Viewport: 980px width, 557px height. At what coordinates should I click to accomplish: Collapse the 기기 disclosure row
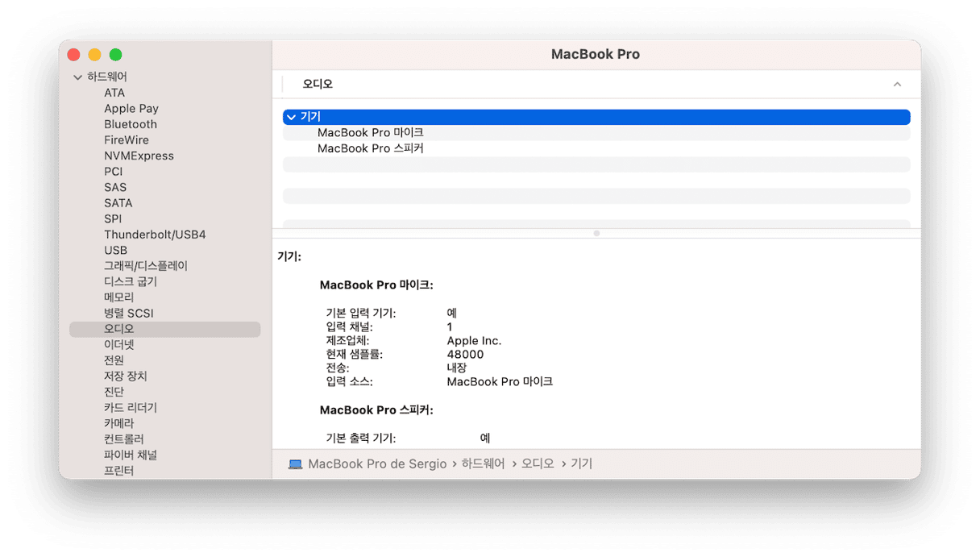(291, 117)
